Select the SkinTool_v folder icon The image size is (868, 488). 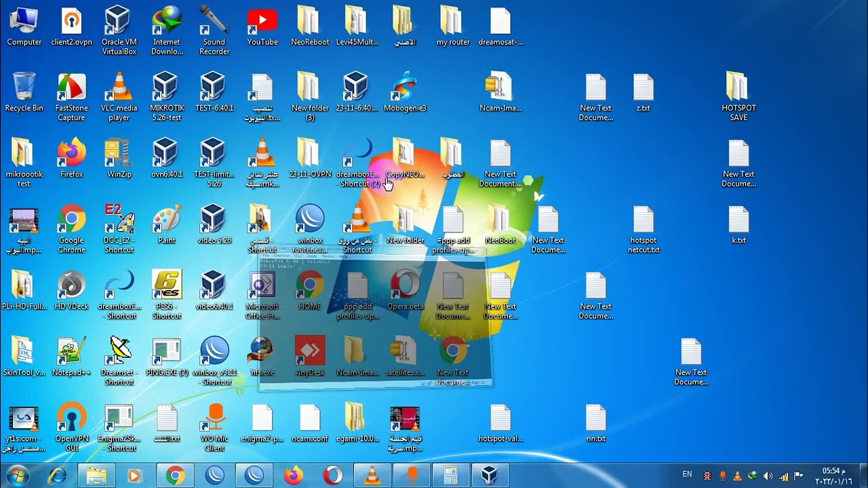point(24,357)
